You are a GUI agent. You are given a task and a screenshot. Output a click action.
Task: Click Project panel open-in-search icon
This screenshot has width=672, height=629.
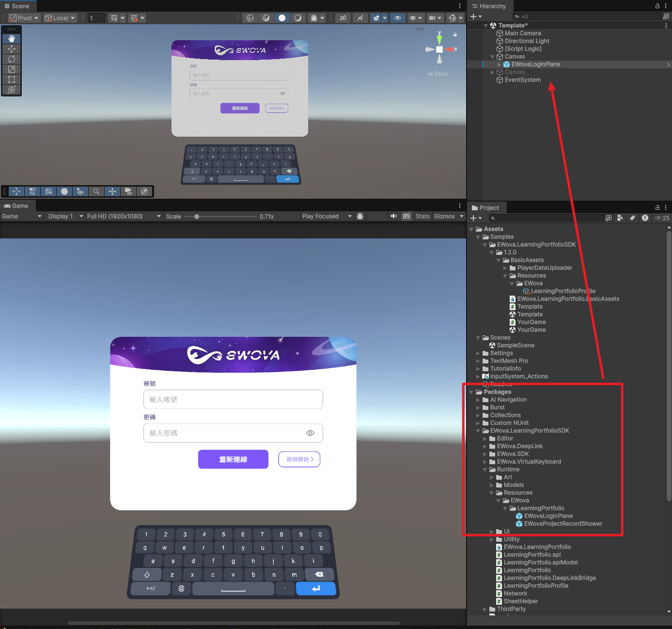(609, 218)
